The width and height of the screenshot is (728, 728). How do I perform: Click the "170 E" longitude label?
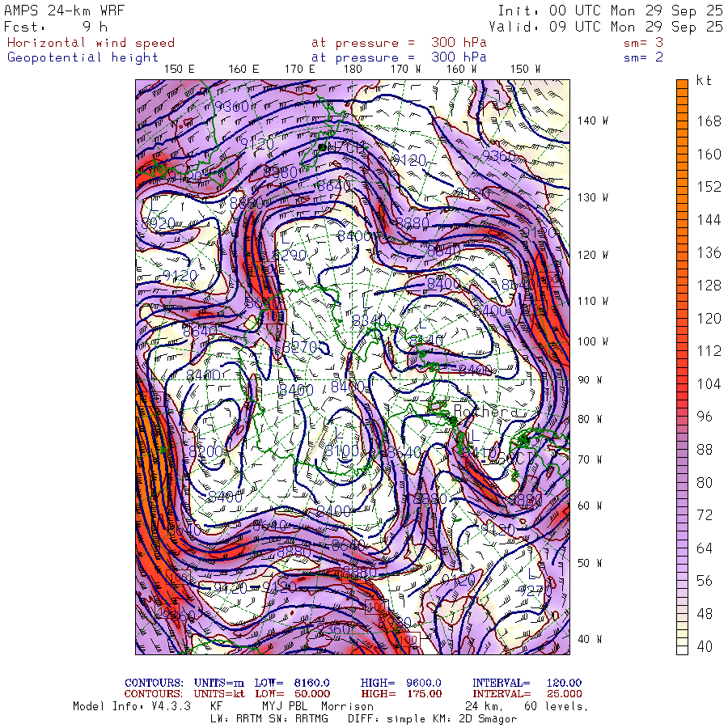point(299,70)
